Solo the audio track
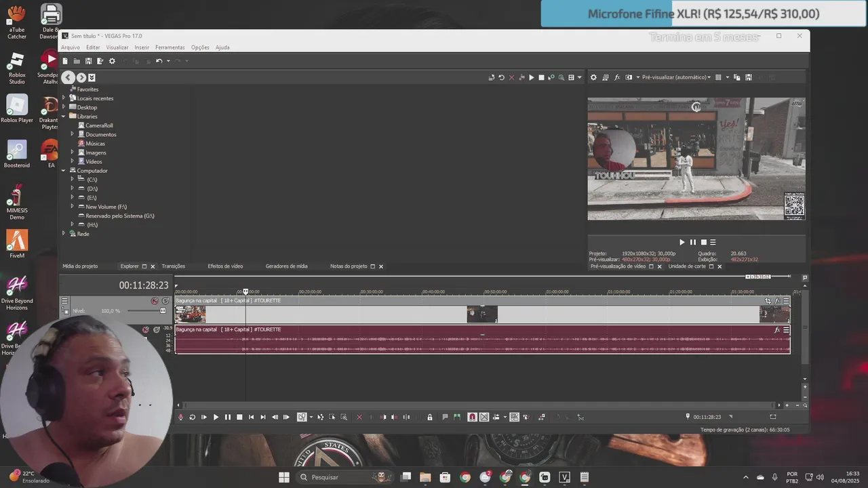868x488 pixels. tap(156, 330)
